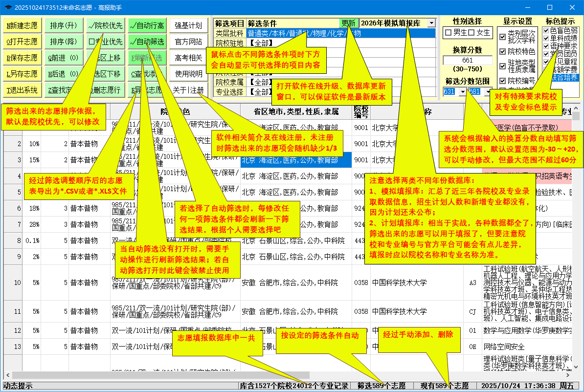584x392 pixels.
Task: Check the 男生 gender checkbox
Action: coord(448,33)
